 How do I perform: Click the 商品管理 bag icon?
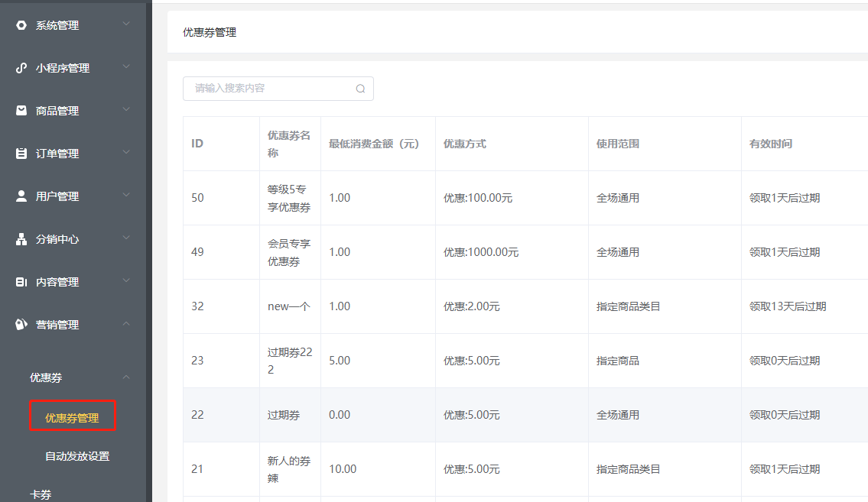[x=21, y=111]
